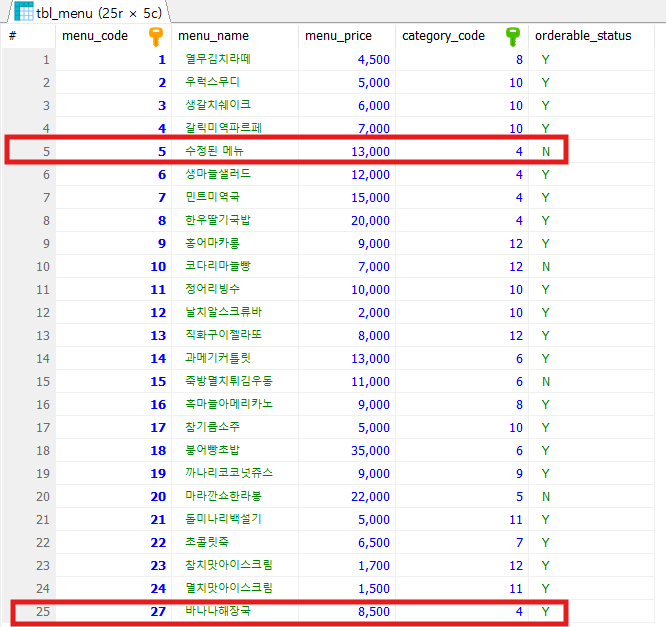Click menu_code value 13 cell
The width and height of the screenshot is (666, 627).
(158, 336)
